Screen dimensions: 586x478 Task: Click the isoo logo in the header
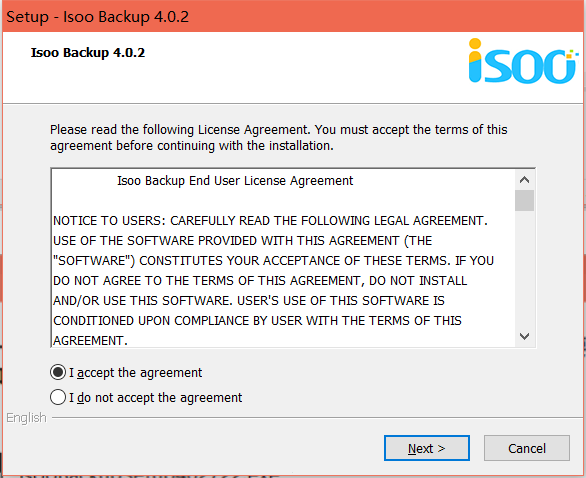pyautogui.click(x=523, y=61)
